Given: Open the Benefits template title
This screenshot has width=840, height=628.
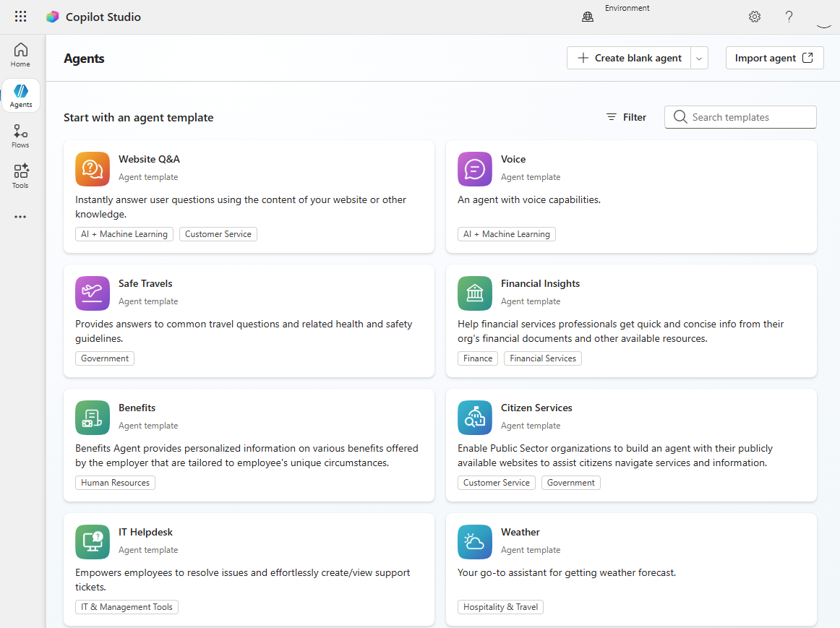Looking at the screenshot, I should click(x=137, y=408).
